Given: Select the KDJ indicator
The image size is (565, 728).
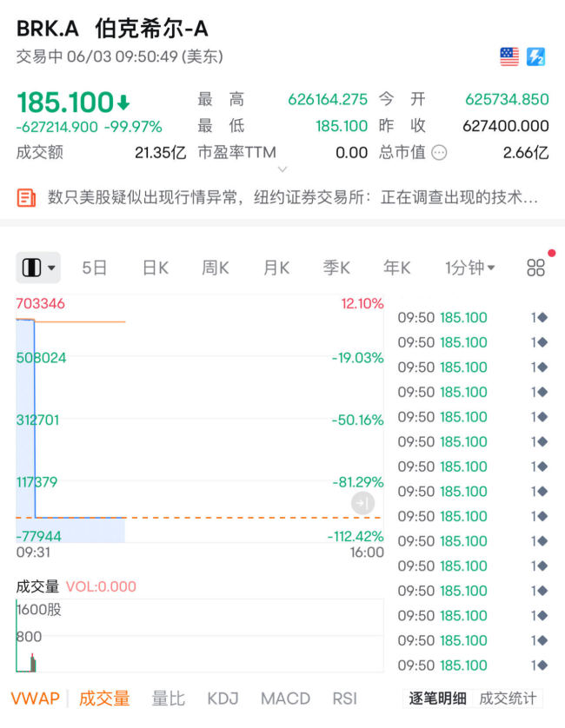Looking at the screenshot, I should pyautogui.click(x=223, y=698).
